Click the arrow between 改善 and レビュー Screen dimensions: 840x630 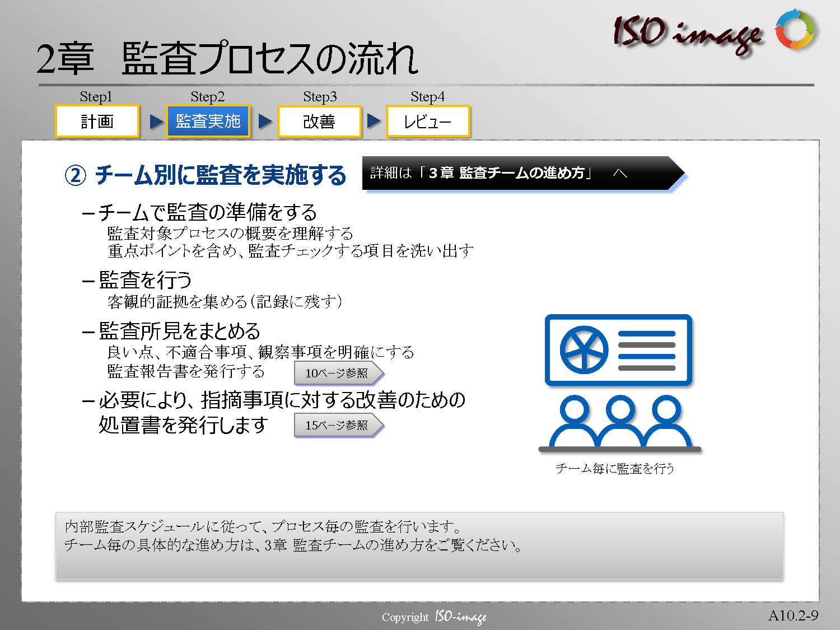pyautogui.click(x=374, y=121)
